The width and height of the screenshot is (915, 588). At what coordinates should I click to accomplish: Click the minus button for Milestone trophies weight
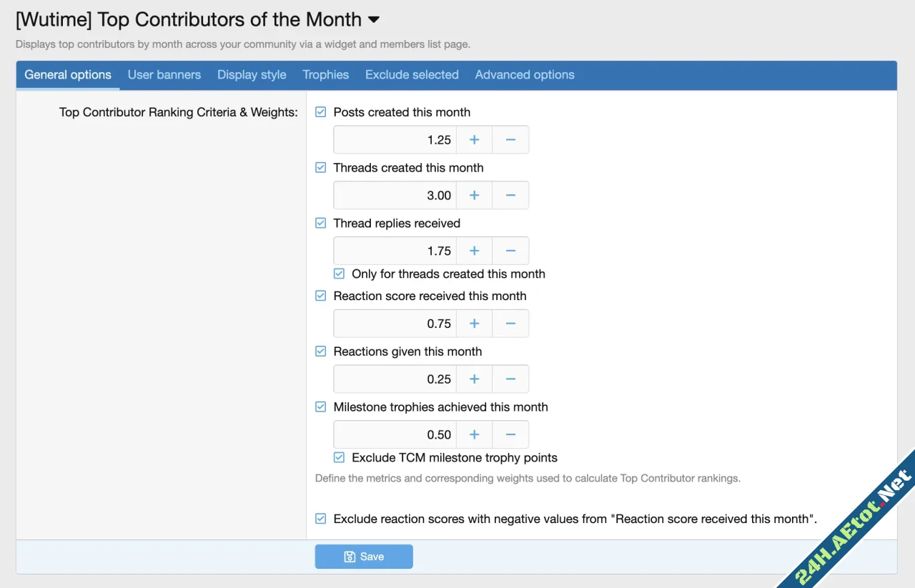pyautogui.click(x=510, y=434)
